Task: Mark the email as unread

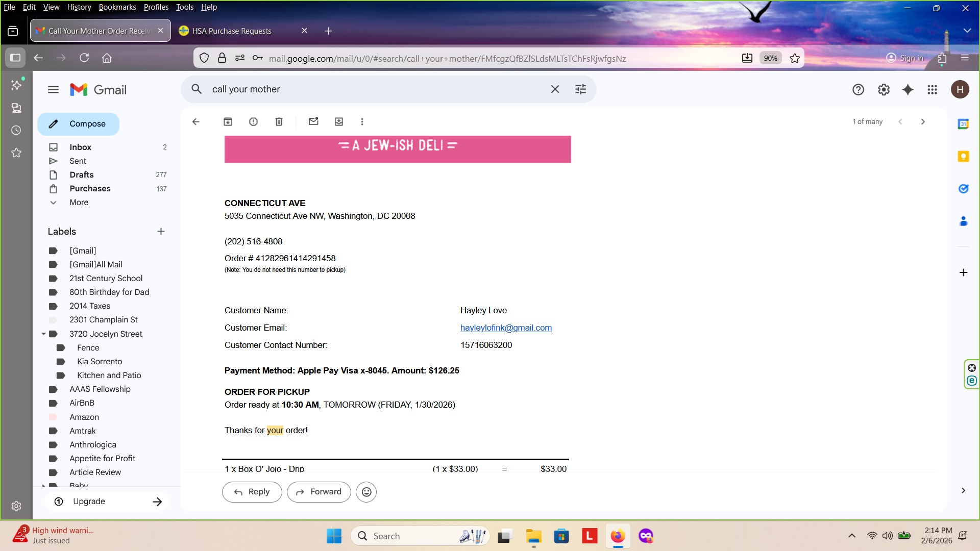Action: [313, 121]
